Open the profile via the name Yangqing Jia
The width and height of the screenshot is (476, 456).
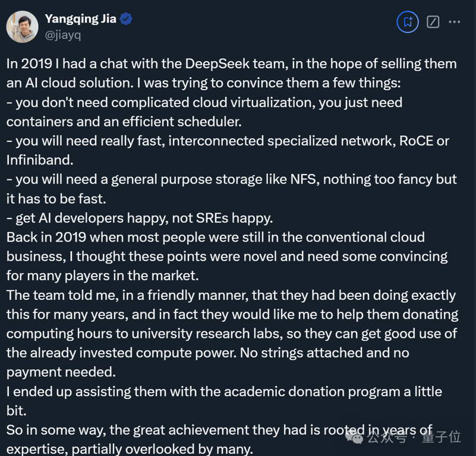click(x=81, y=18)
